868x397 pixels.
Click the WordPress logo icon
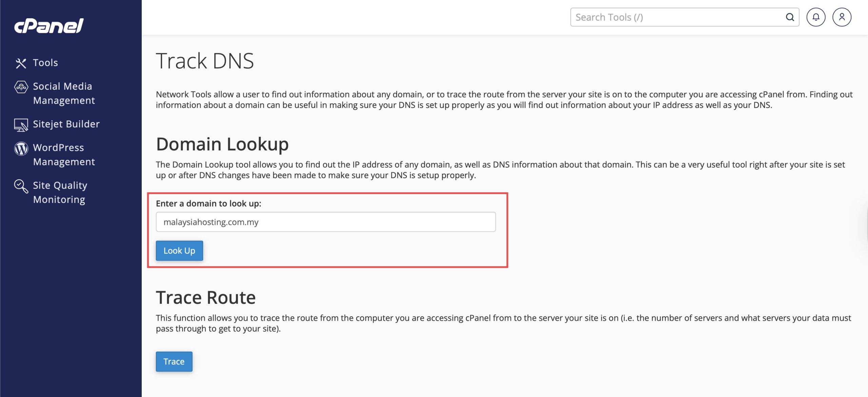pos(21,148)
